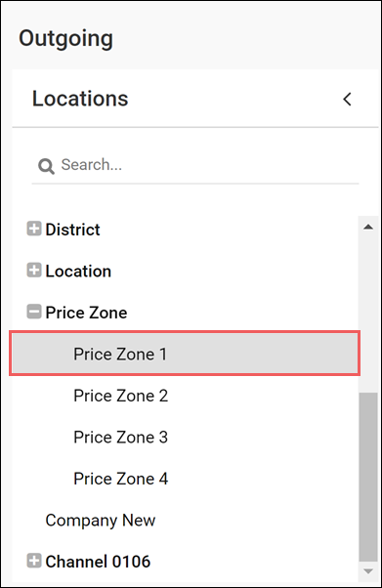
Task: Click the vertical scrollbar thumb
Action: pyautogui.click(x=368, y=477)
